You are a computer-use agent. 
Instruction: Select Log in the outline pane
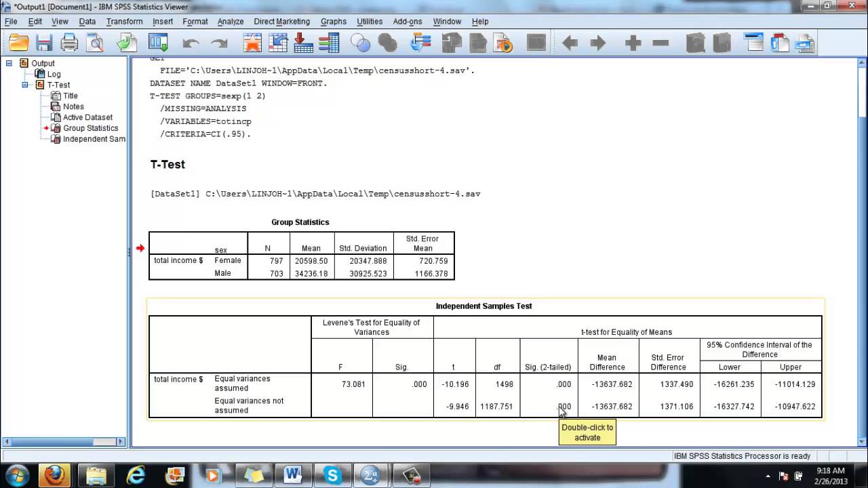click(x=54, y=74)
